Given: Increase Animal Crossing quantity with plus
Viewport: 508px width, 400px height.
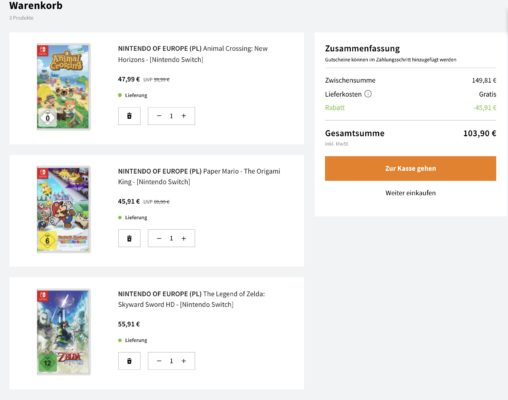Looking at the screenshot, I should tap(184, 116).
